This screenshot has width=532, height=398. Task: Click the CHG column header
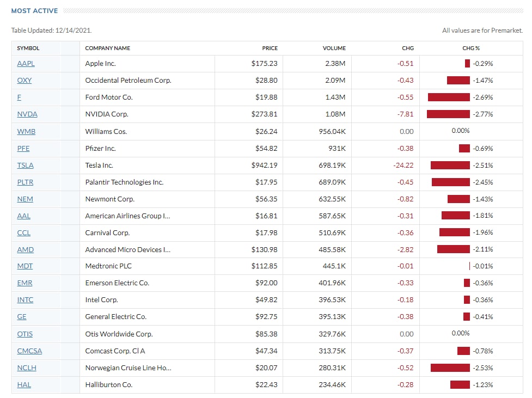click(408, 48)
